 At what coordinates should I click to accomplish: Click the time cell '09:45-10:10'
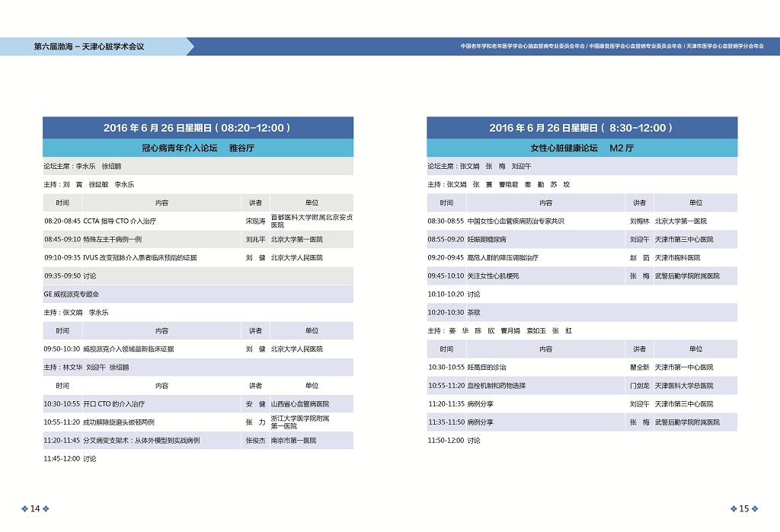click(x=446, y=276)
